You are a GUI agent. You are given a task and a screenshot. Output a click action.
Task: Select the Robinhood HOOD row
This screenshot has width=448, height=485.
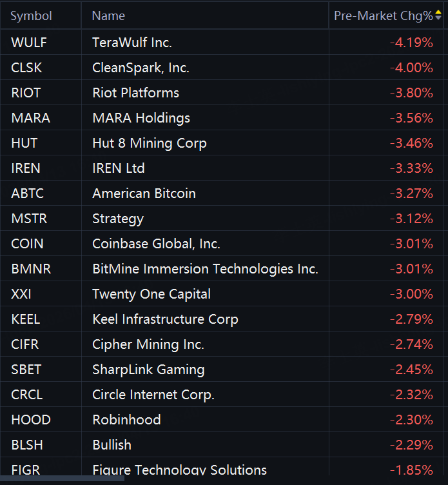tap(222, 419)
